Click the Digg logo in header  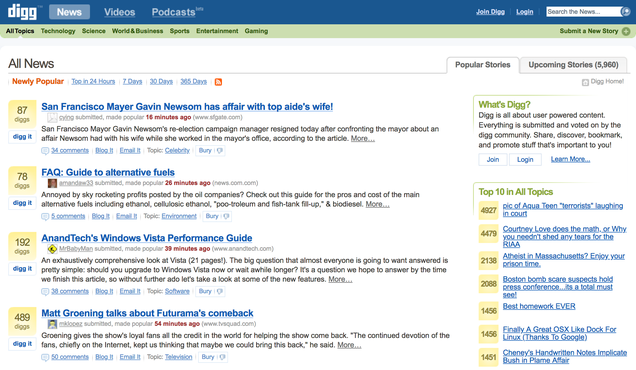(22, 12)
